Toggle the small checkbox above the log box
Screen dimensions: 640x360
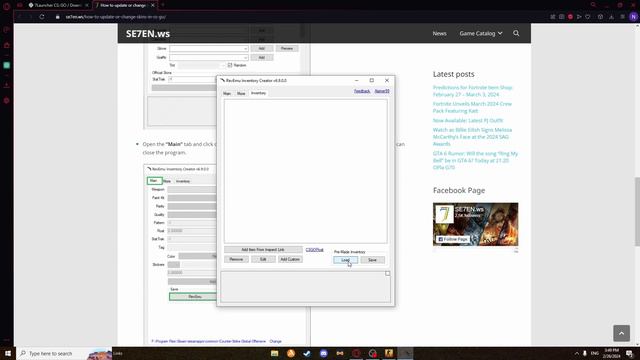[387, 273]
